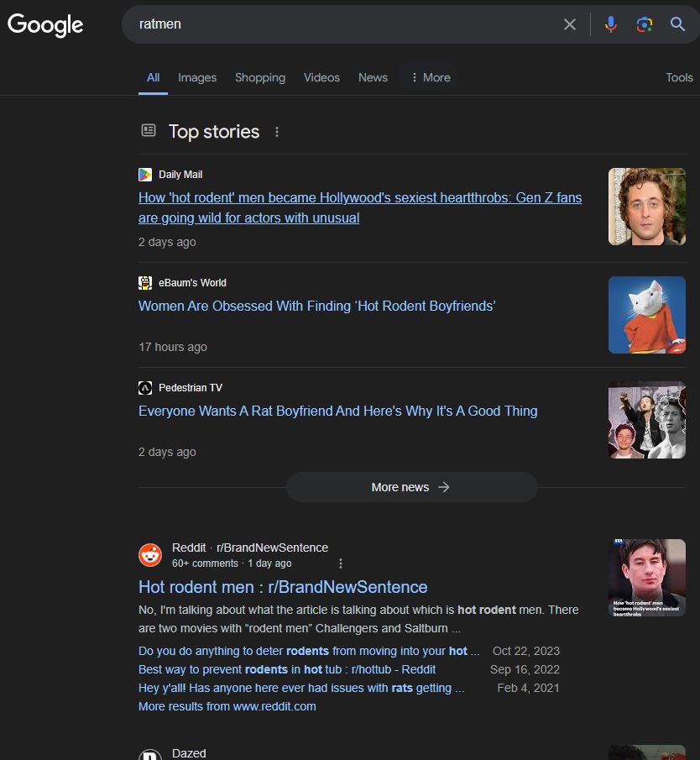This screenshot has width=700, height=760.
Task: Click the Top stories newspaper icon
Action: (x=149, y=130)
